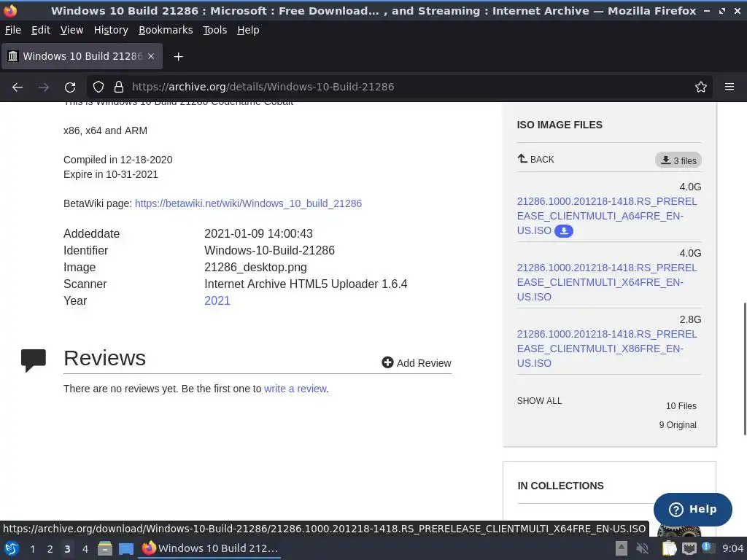Switch to workspace 1 in the taskbar
747x560 pixels.
(32, 549)
